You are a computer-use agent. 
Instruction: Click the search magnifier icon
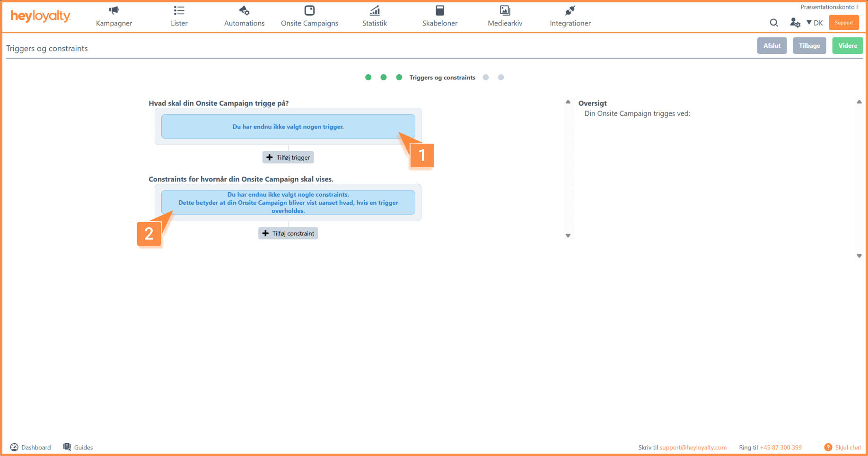(774, 23)
